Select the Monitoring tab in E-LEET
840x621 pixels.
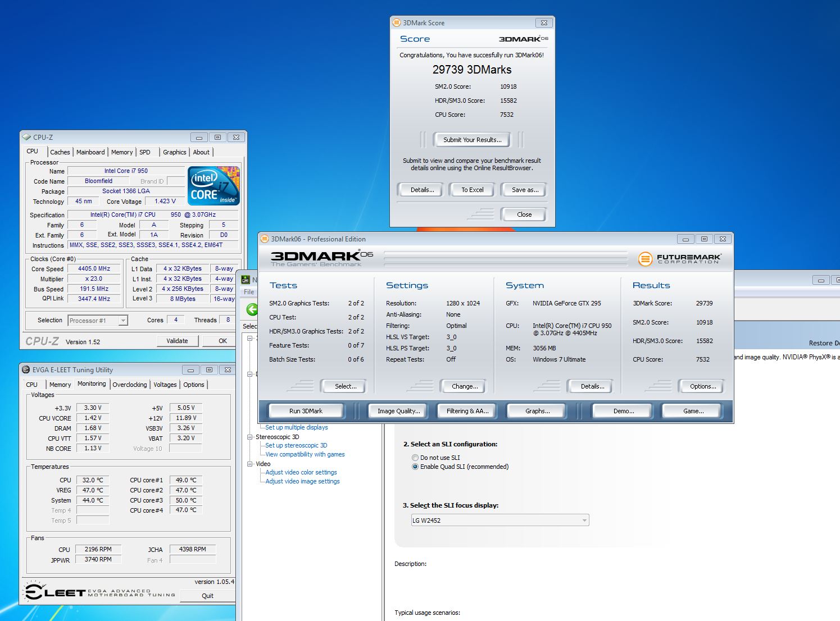point(92,383)
